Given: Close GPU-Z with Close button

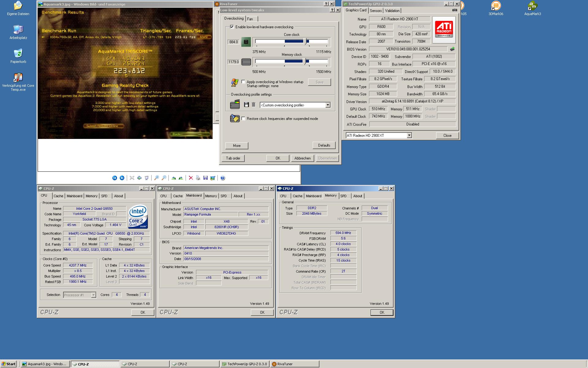Looking at the screenshot, I should click(x=447, y=136).
